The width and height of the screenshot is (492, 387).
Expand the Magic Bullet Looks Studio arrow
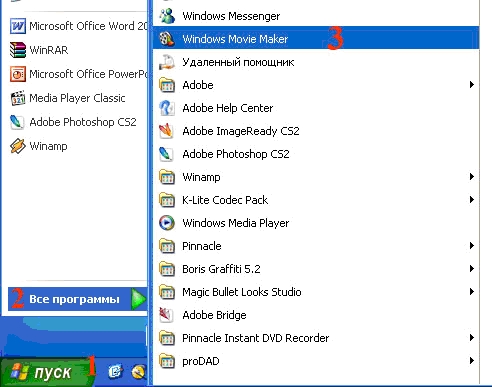click(472, 292)
